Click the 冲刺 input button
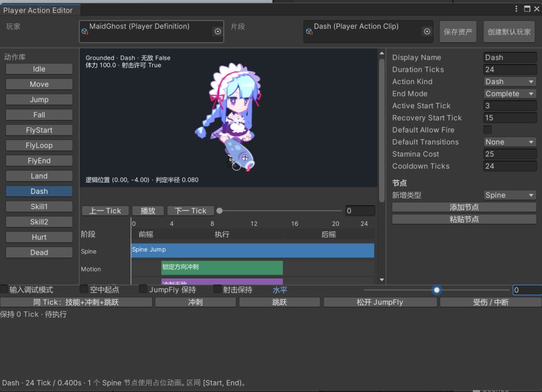 click(x=195, y=302)
